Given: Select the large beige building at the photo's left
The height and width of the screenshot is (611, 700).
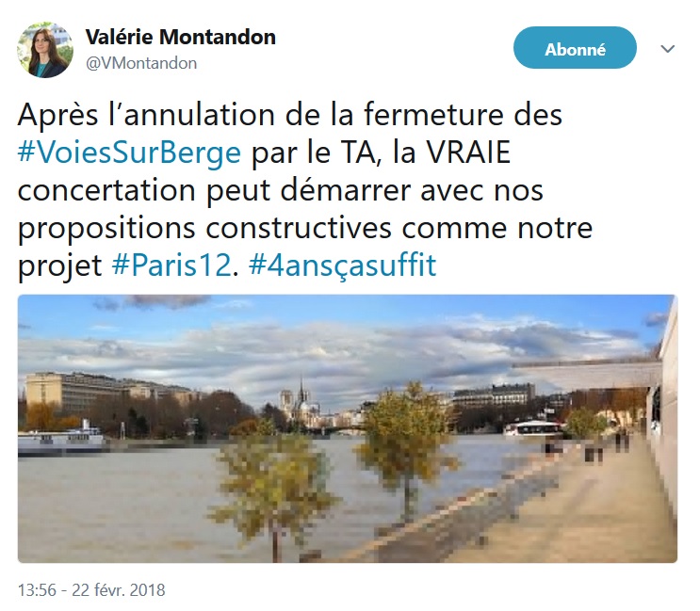Looking at the screenshot, I should click(x=72, y=394).
